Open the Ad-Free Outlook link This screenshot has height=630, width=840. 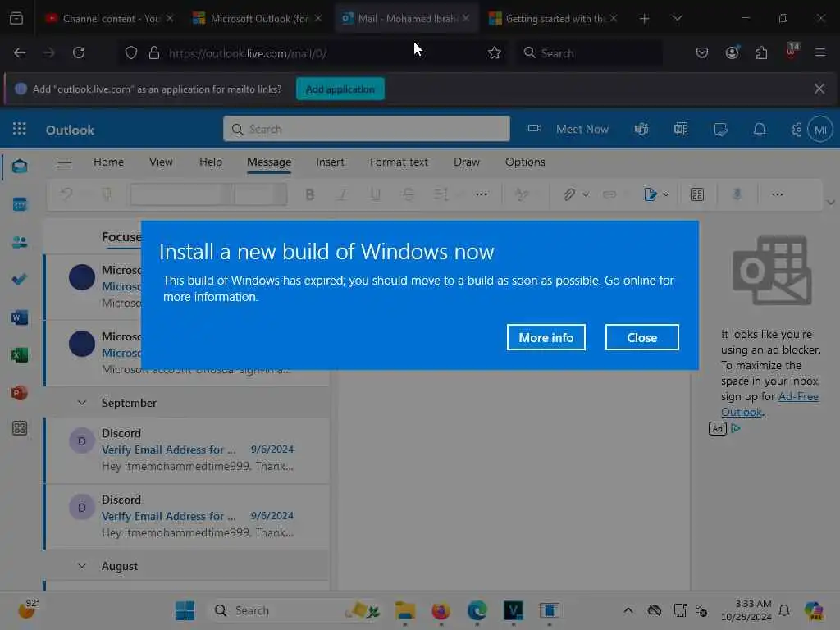(769, 404)
